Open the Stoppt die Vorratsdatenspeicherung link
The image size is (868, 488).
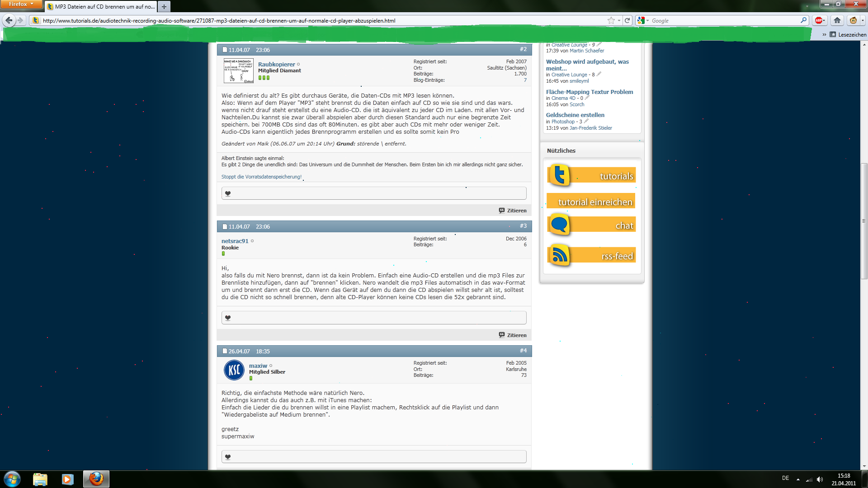pos(261,177)
